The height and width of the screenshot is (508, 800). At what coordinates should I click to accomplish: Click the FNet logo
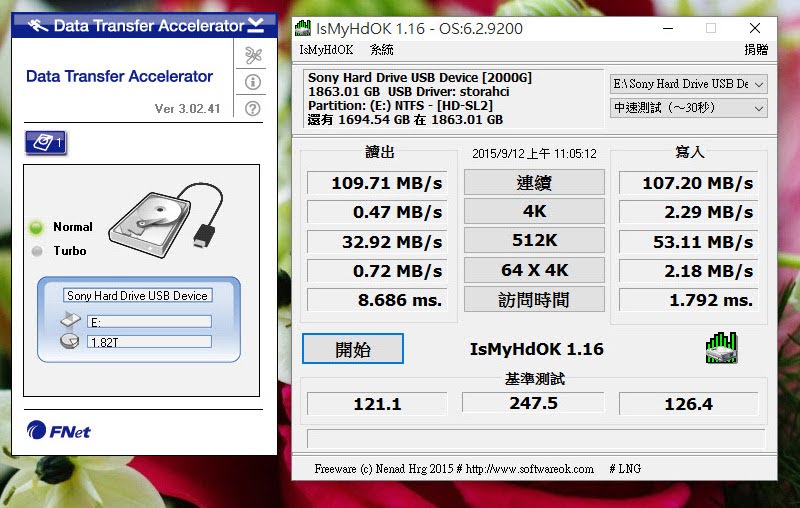coord(58,431)
